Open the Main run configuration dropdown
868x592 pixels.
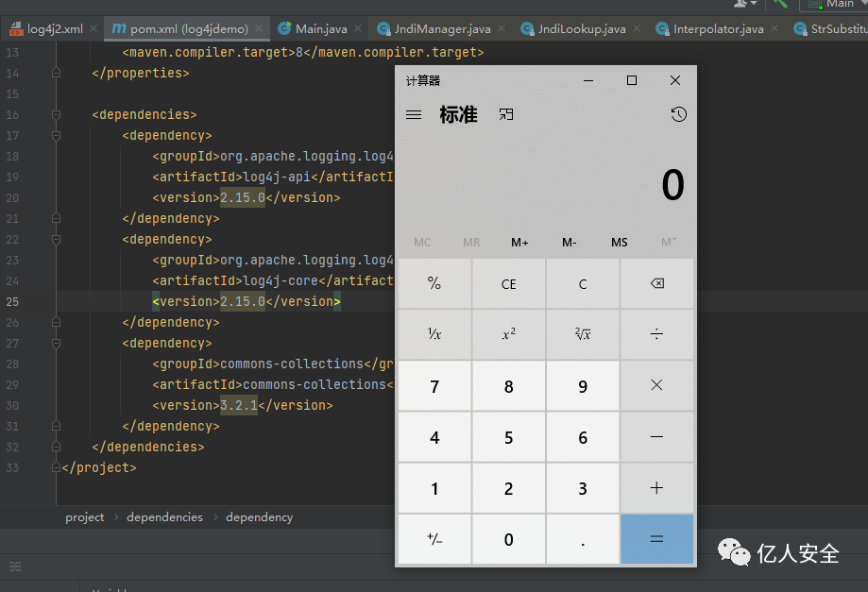point(835,5)
